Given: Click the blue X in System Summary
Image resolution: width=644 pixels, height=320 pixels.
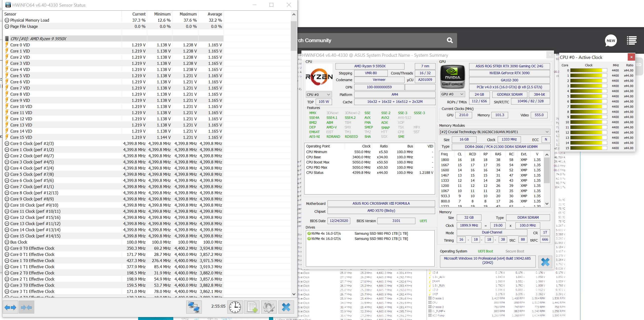Looking at the screenshot, I should pyautogui.click(x=545, y=262).
